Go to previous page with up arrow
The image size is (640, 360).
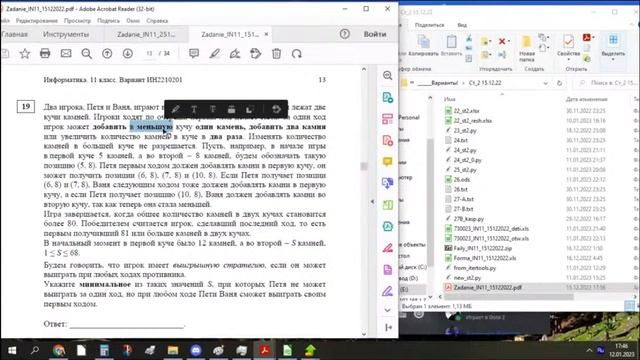107,53
